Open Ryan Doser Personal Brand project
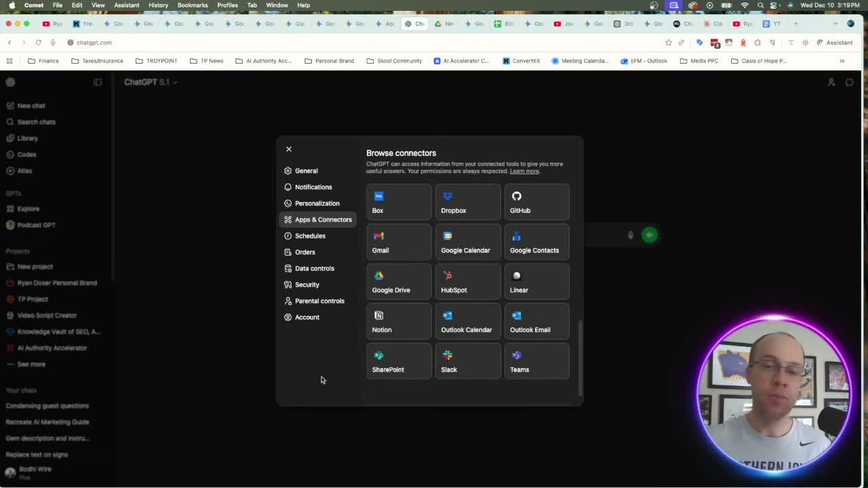Viewport: 868px width, 488px height. point(52,283)
